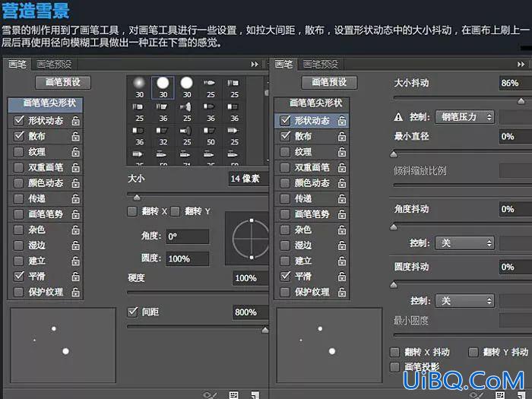
Task: Enable 翻转 X 抖动 checkbox
Action: coord(395,352)
